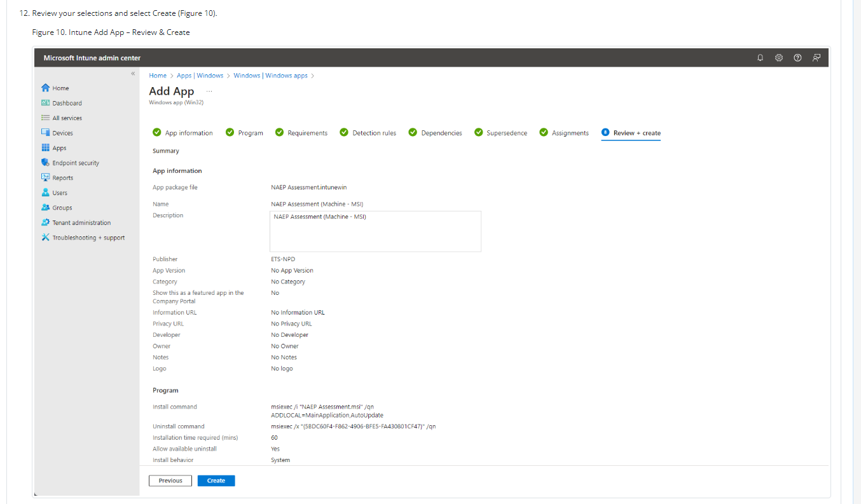Open Devices in the left navigation
Screen dimensions: 861x504
click(x=57, y=133)
